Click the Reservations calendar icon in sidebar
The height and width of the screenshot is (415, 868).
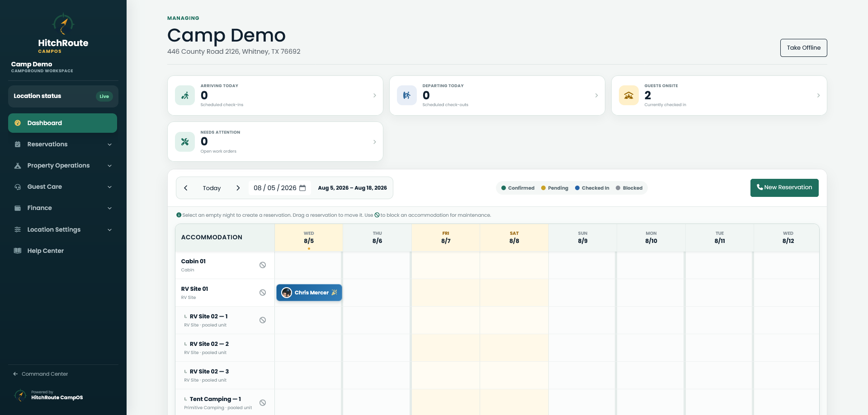point(18,145)
